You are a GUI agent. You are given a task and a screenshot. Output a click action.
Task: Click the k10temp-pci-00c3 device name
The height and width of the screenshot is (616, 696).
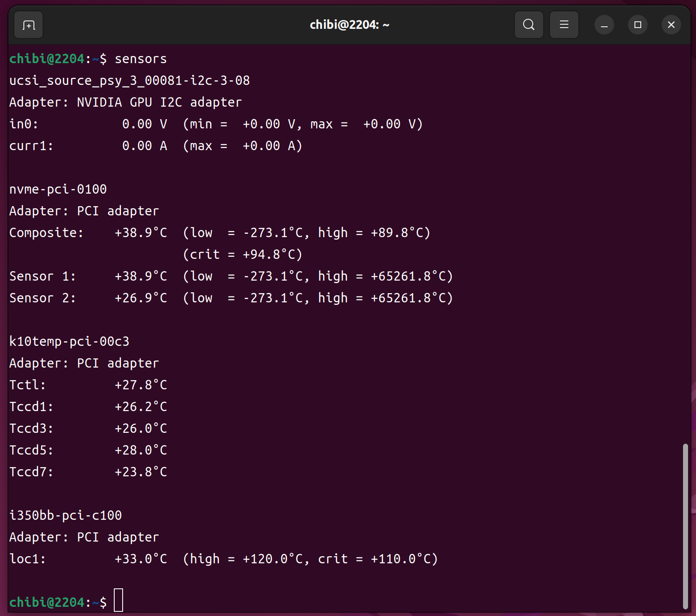69,342
